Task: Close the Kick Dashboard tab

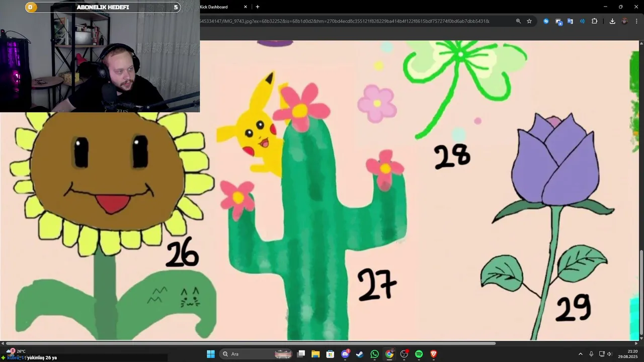Action: [246, 7]
